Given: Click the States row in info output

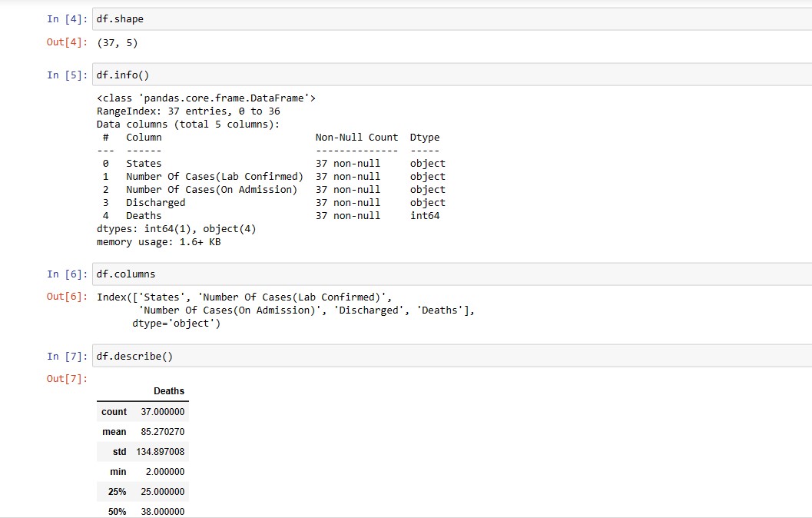Looking at the screenshot, I should 273,163.
